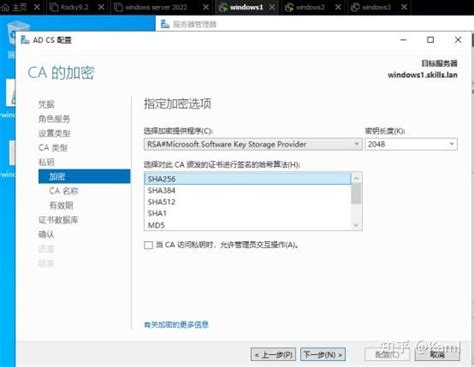This screenshot has height=367, width=474.
Task: Click the Rocky9.2 tab VM icon
Action: pos(54,7)
